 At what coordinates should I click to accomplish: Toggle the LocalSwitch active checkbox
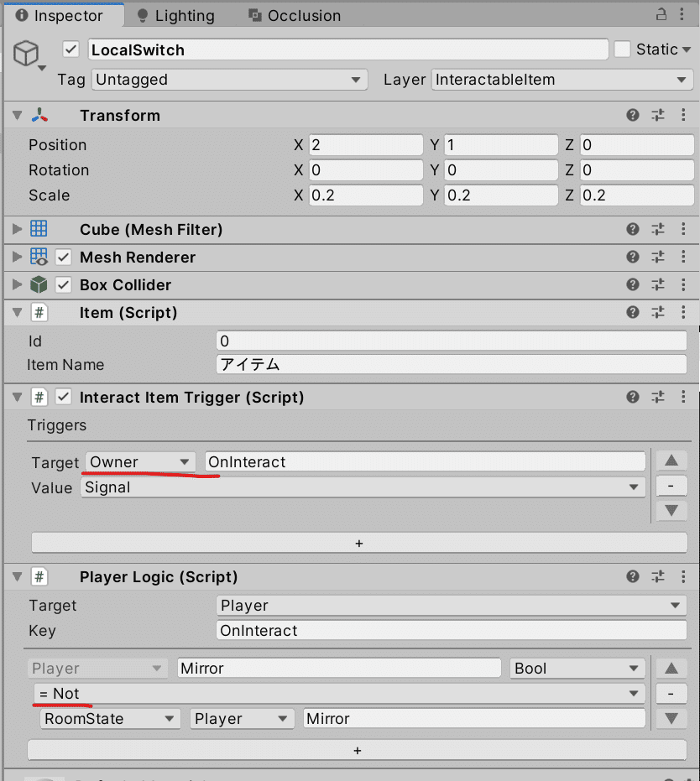71,49
